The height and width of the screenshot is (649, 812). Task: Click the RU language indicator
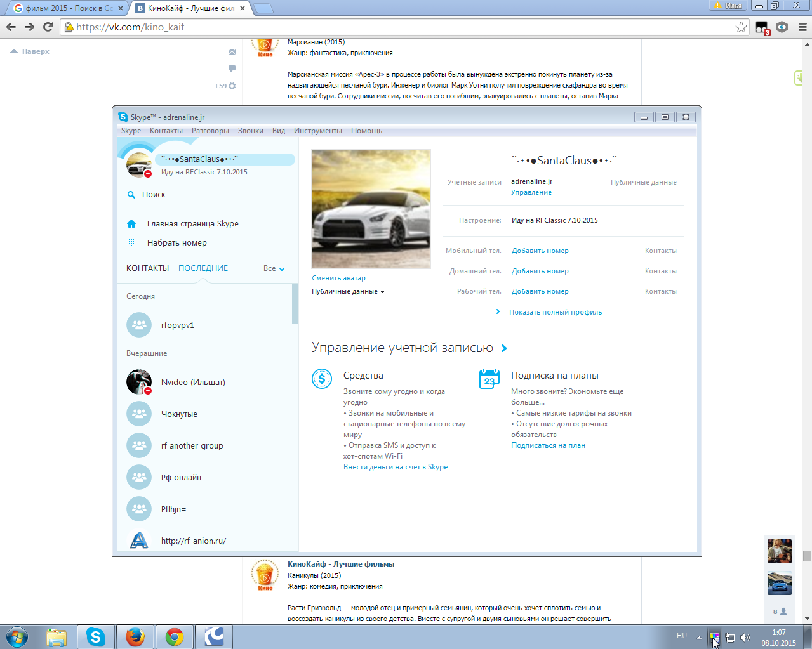pyautogui.click(x=682, y=635)
